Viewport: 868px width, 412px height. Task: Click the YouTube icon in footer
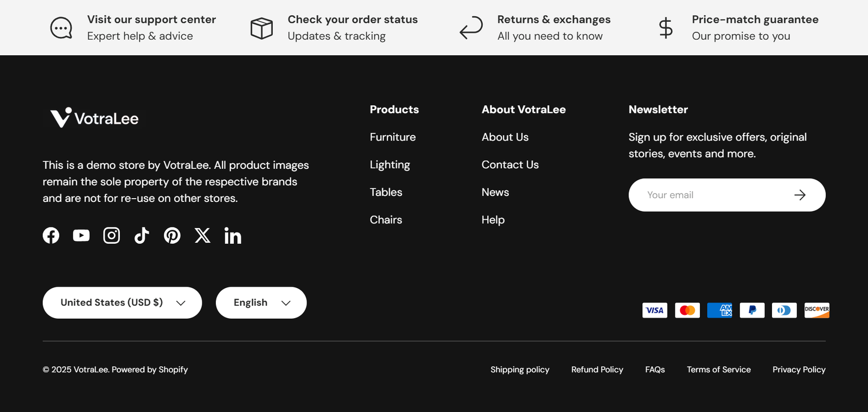click(81, 236)
